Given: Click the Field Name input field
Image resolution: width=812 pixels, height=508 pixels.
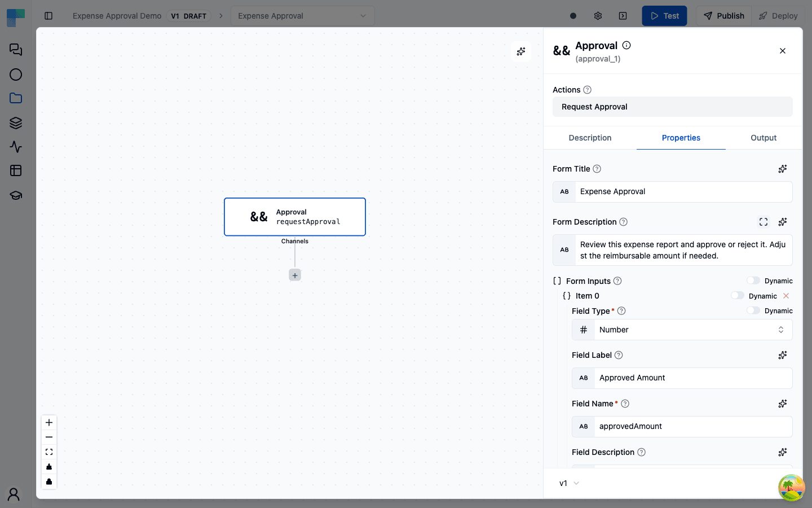Looking at the screenshot, I should click(682, 427).
